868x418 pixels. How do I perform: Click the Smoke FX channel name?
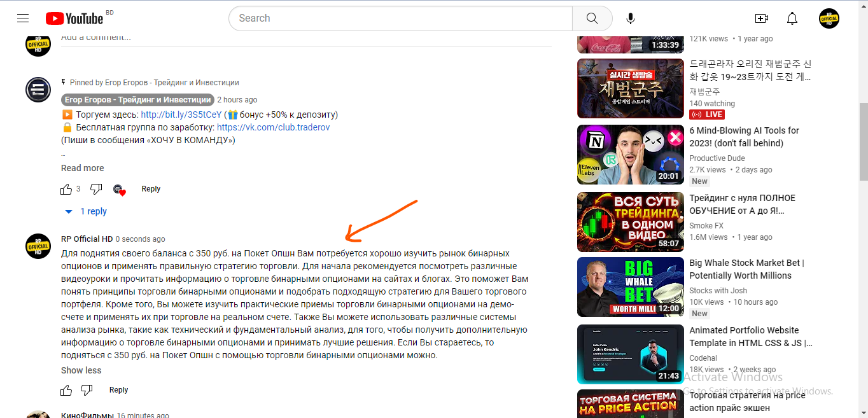pos(706,226)
